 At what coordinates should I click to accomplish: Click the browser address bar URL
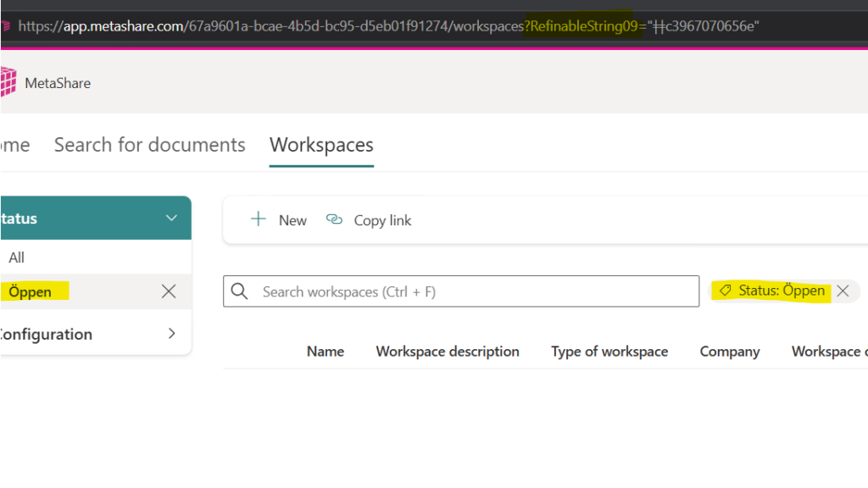[x=388, y=26]
